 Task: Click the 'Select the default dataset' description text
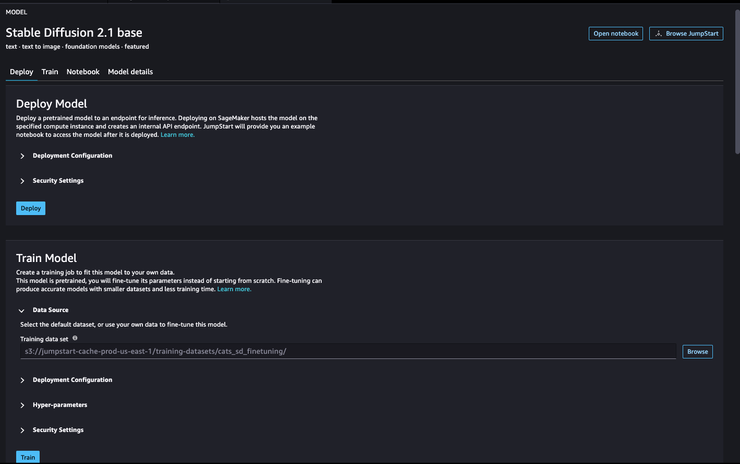pos(124,325)
